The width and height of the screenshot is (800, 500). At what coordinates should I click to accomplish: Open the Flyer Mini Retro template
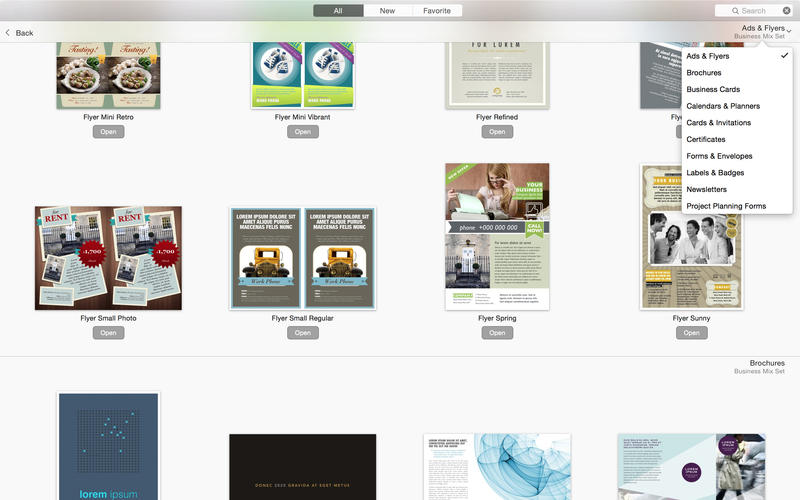[108, 132]
